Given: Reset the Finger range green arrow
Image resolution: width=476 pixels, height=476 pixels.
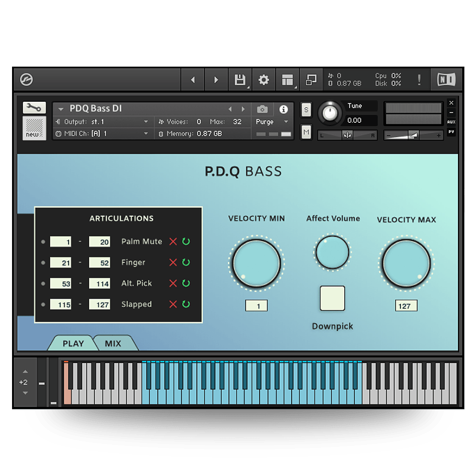Looking at the screenshot, I should [186, 262].
